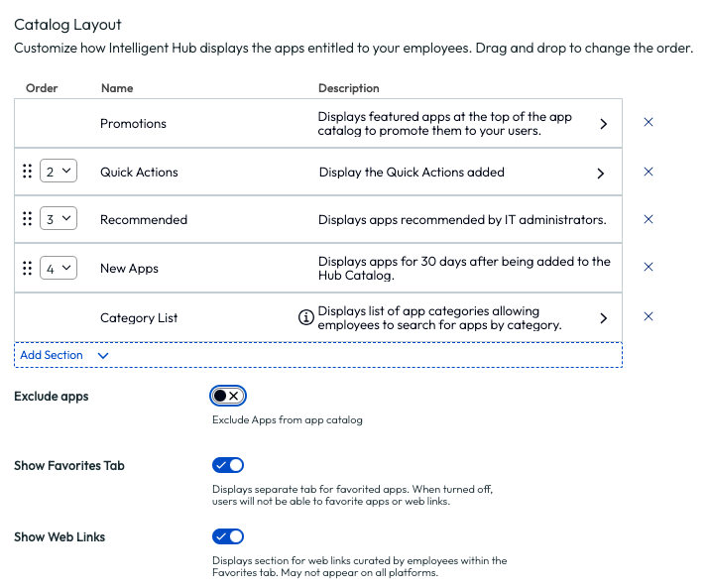Remove the Promotions section with X icon

649,123
